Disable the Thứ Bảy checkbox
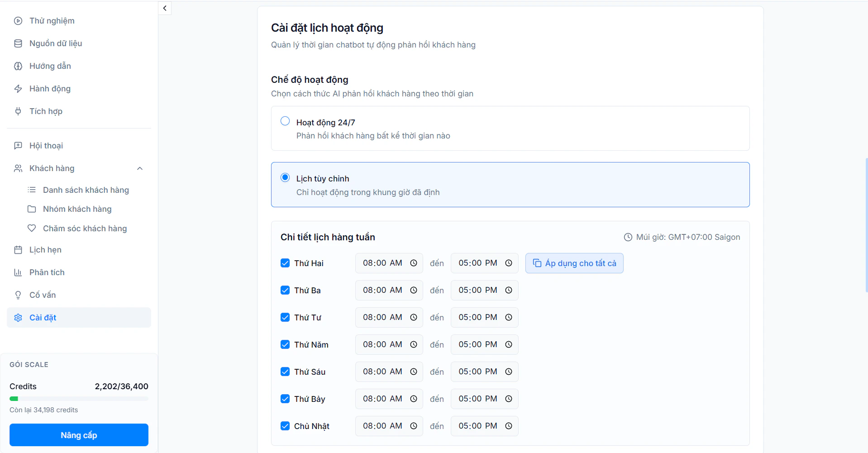Image resolution: width=868 pixels, height=453 pixels. 285,399
